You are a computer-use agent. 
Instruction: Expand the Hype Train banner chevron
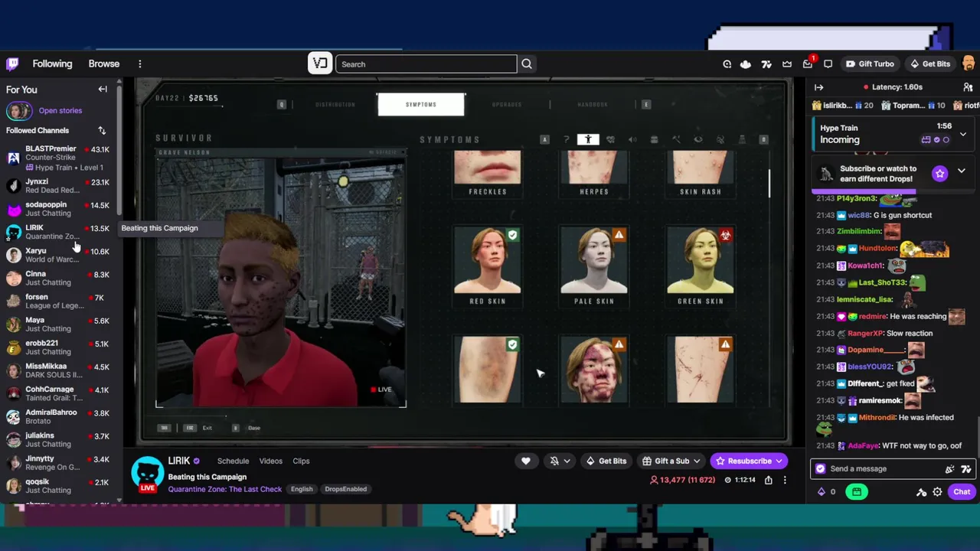[x=963, y=134]
